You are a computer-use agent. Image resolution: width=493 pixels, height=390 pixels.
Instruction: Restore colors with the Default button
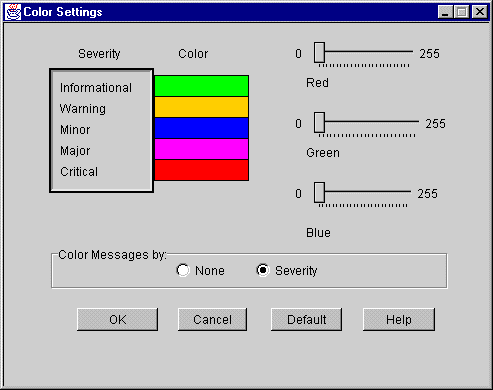[x=306, y=319]
